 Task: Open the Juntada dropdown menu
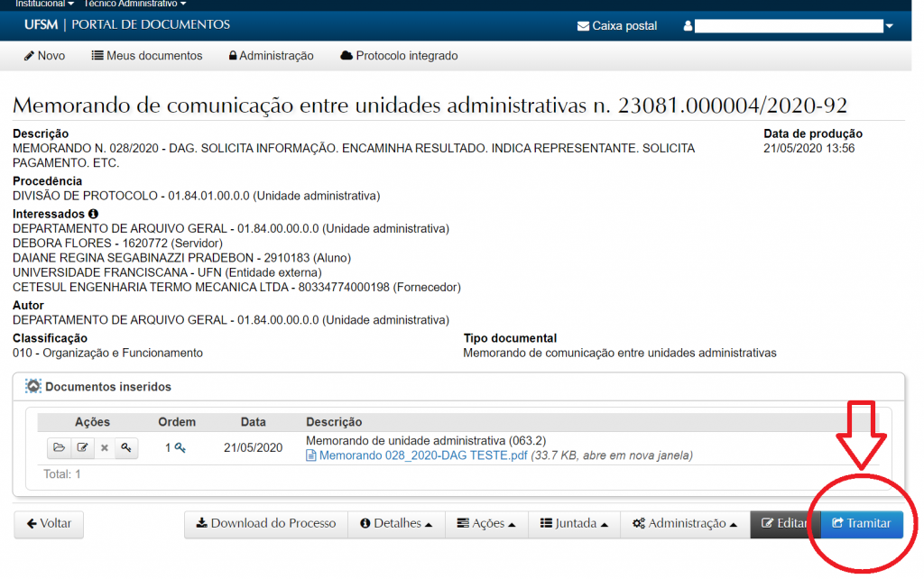[574, 524]
